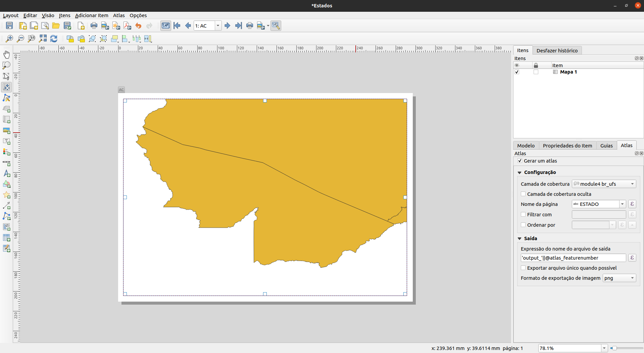Enable the Ordenar por checkbox
The height and width of the screenshot is (353, 644).
pyautogui.click(x=523, y=225)
